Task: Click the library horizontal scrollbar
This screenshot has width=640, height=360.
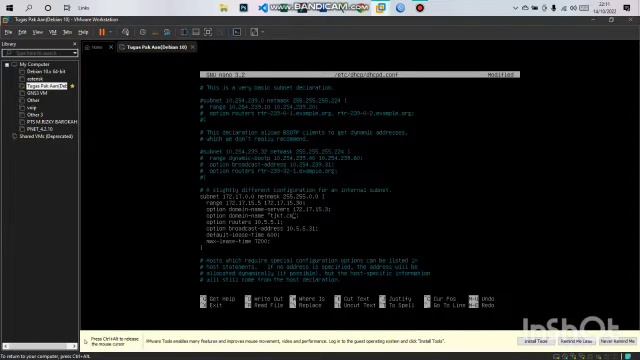Action: click(40, 346)
